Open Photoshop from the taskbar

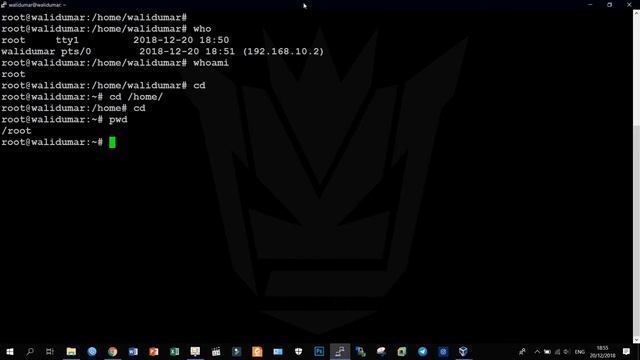tap(319, 351)
